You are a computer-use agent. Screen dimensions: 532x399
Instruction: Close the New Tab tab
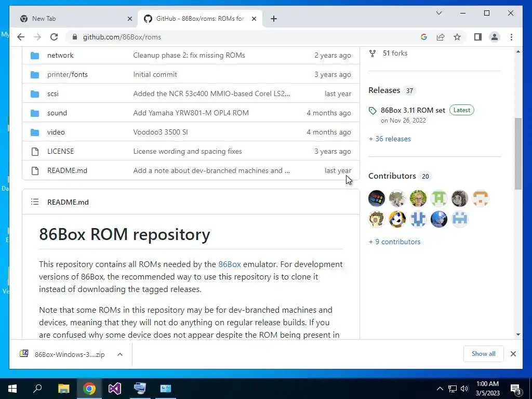[x=129, y=19]
